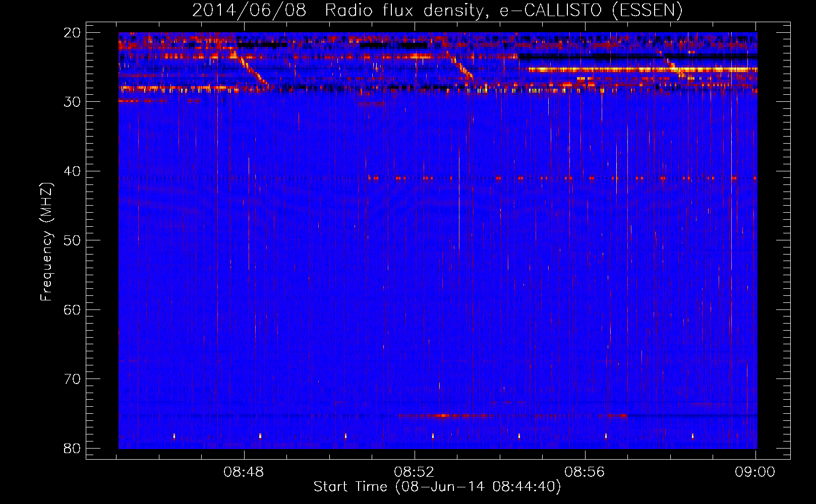Screen dimensions: 816x504
Task: Click the 40 frequency tick label
Action: (72, 171)
